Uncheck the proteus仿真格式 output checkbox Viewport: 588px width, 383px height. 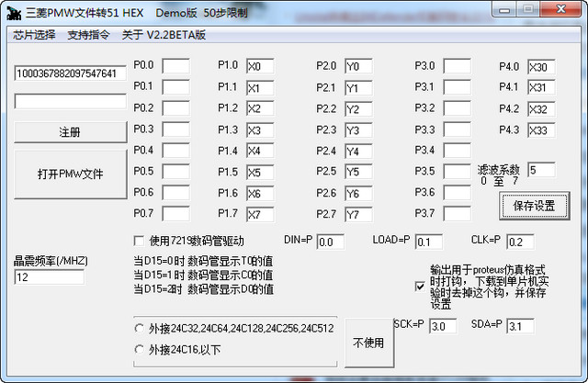(420, 287)
